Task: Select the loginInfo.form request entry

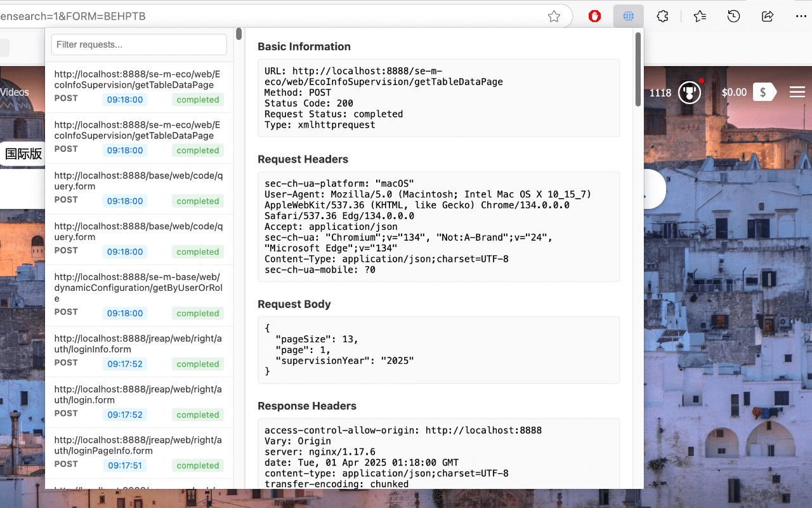Action: tap(139, 352)
